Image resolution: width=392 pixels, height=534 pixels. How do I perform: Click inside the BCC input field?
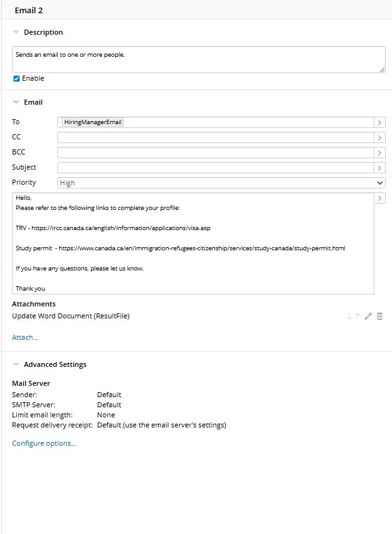[216, 153]
